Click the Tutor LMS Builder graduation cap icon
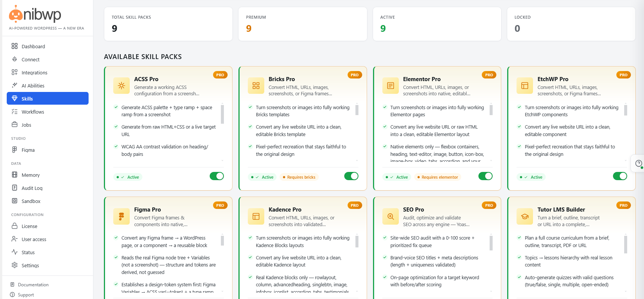Screen dimensions: 644x299 click(x=525, y=216)
